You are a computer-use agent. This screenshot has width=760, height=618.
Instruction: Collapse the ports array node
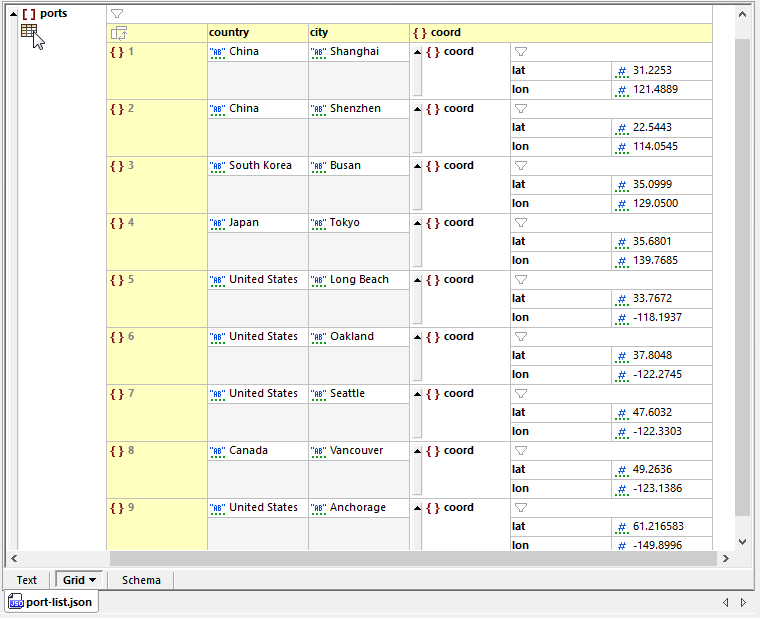pos(13,14)
